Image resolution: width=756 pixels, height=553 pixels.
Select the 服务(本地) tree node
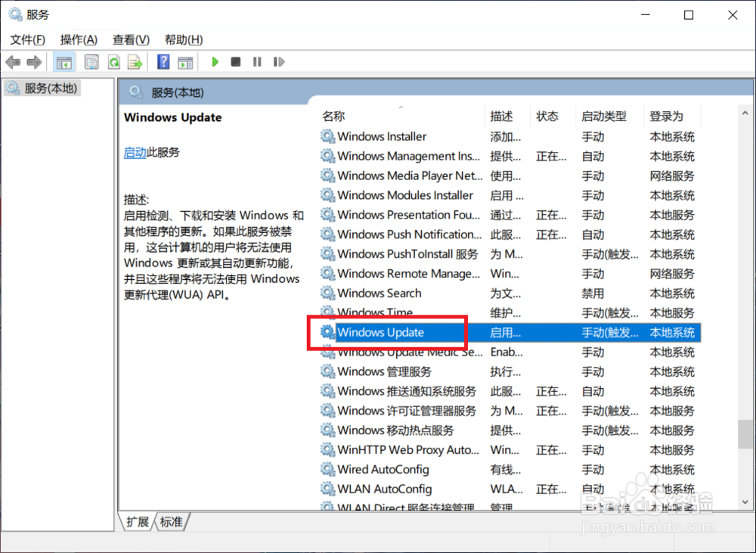tap(42, 89)
